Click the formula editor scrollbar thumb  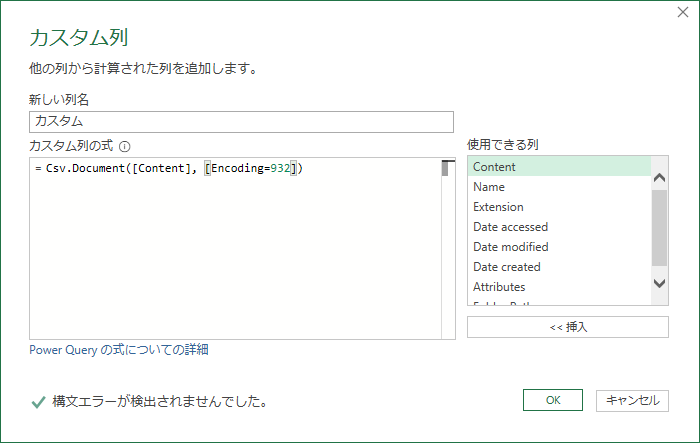(448, 168)
